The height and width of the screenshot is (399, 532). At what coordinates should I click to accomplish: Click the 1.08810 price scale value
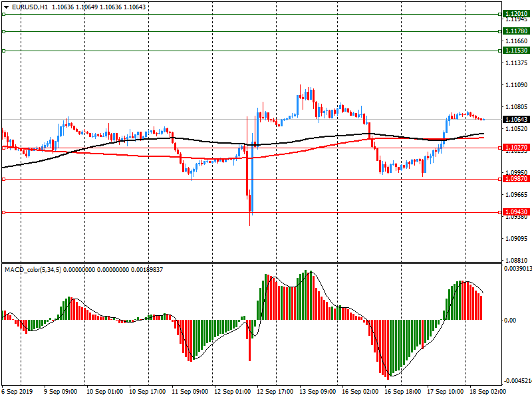coord(517,260)
